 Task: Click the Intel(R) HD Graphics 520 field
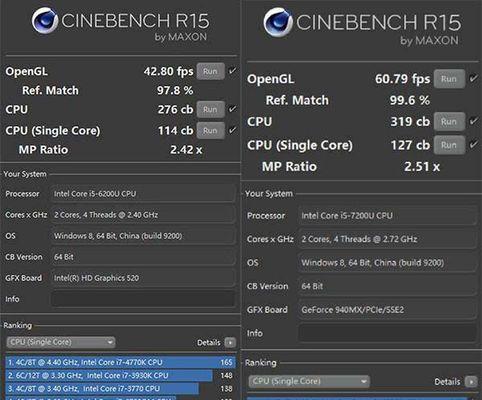click(x=143, y=278)
